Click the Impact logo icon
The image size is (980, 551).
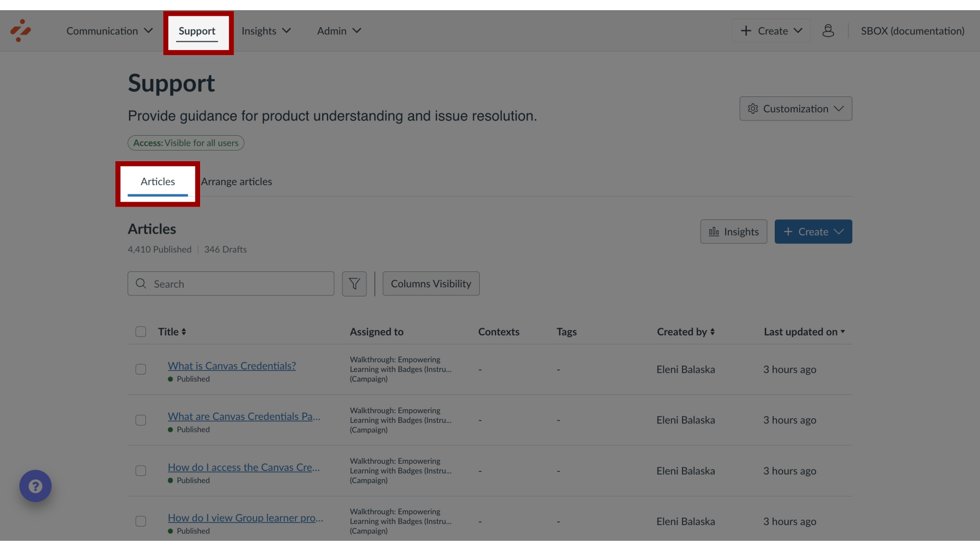coord(20,31)
